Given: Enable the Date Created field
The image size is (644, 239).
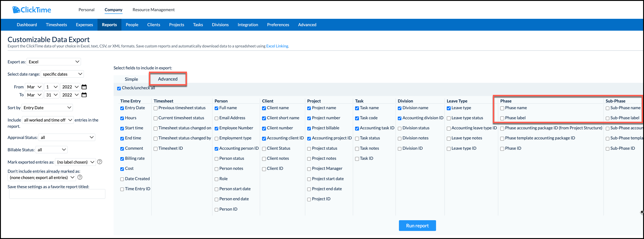Looking at the screenshot, I should pyautogui.click(x=122, y=179).
